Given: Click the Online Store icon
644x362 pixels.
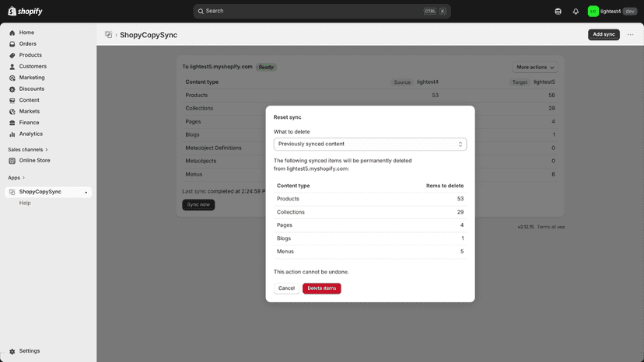Looking at the screenshot, I should [x=12, y=161].
